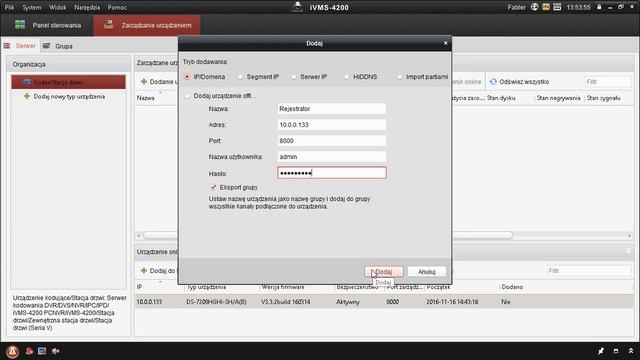Image resolution: width=640 pixels, height=360 pixels.
Task: Expand the bottom panel with double chevron
Action: pos(631,351)
